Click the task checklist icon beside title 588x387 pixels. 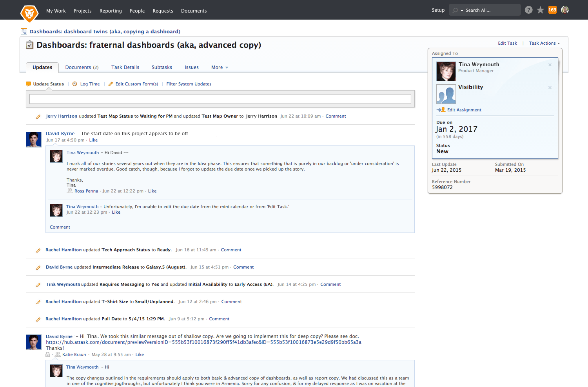(30, 45)
